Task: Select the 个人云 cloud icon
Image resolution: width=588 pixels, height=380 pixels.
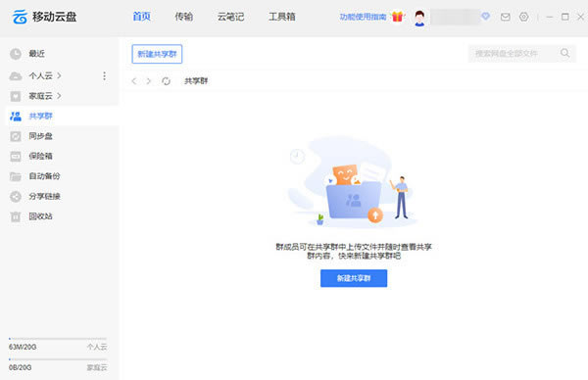Action: tap(16, 76)
